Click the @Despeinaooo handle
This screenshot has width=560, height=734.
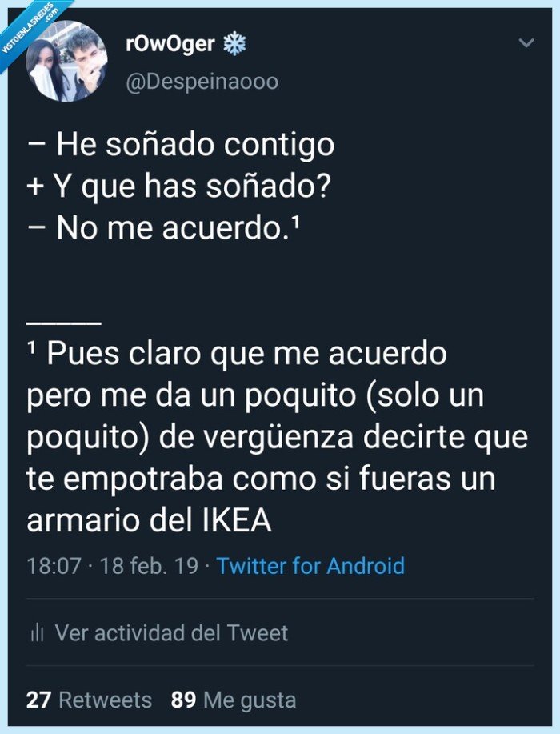(x=204, y=79)
